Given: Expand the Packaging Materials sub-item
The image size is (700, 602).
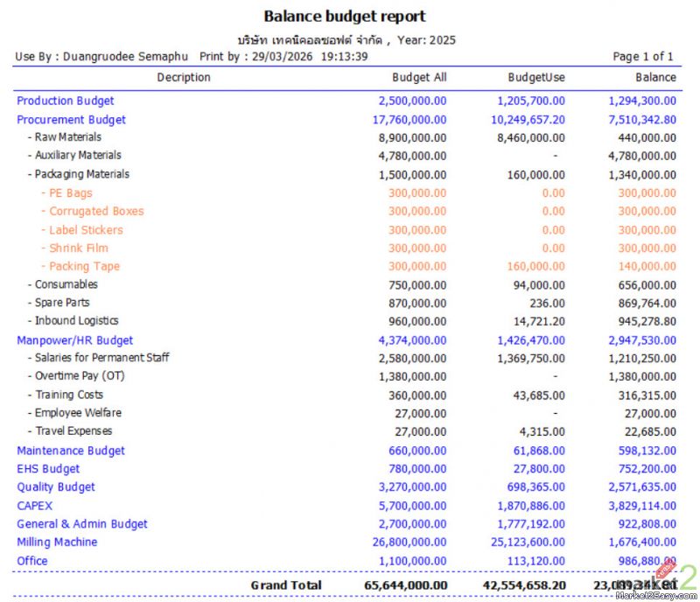Looking at the screenshot, I should (x=81, y=174).
